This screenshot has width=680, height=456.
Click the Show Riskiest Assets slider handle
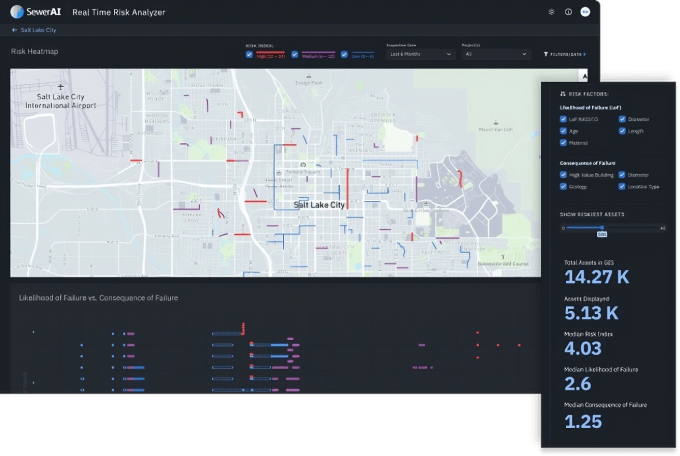(x=602, y=228)
